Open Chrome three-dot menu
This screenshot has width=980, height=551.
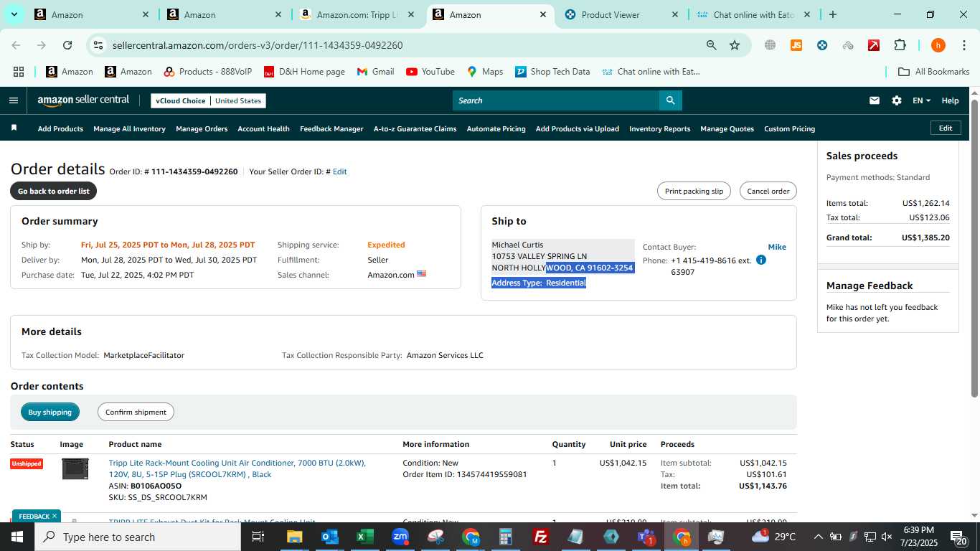(x=963, y=45)
